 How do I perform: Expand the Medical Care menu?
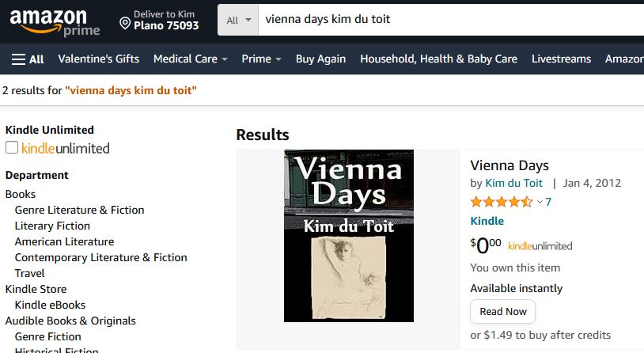point(190,59)
